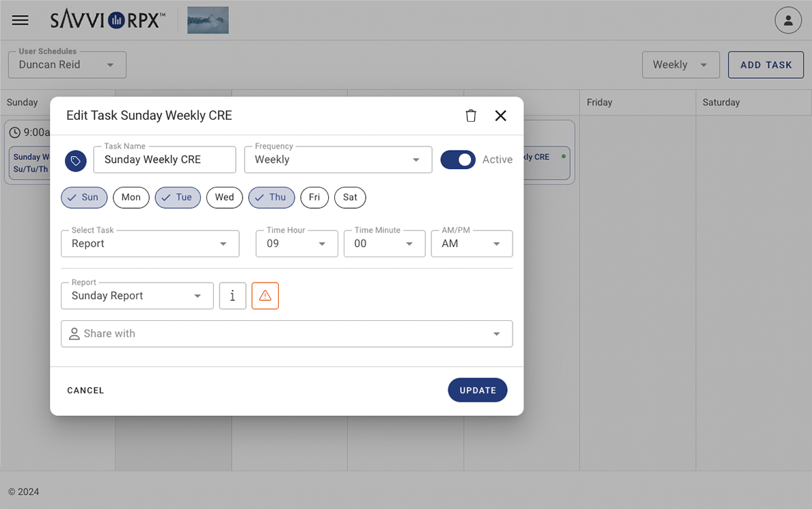Click the tag icon beside Task Name
This screenshot has height=509, width=812.
75,159
